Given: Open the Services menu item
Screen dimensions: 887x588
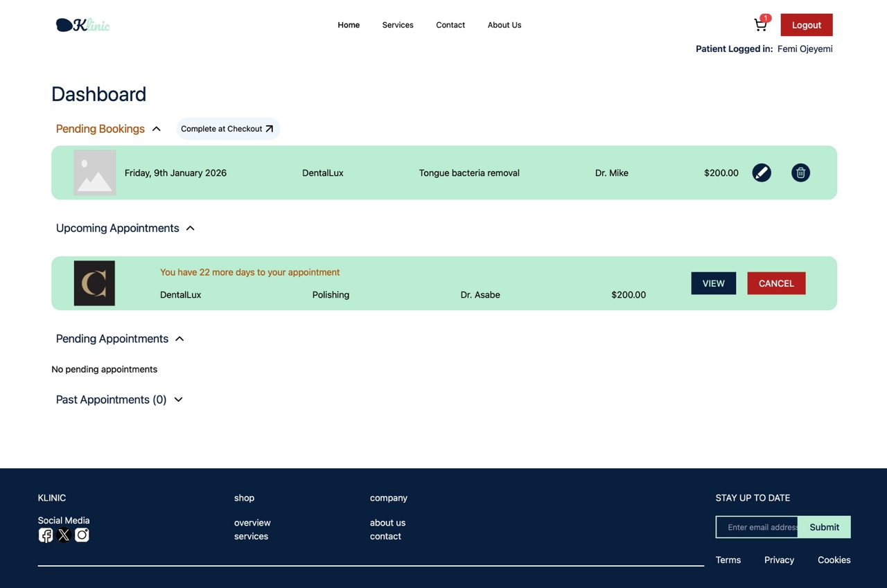Looking at the screenshot, I should [397, 25].
